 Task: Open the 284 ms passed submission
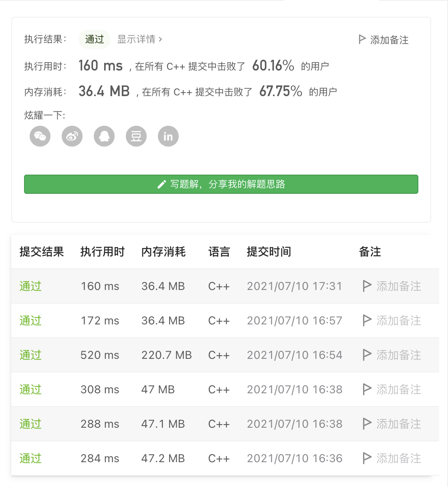pos(30,458)
